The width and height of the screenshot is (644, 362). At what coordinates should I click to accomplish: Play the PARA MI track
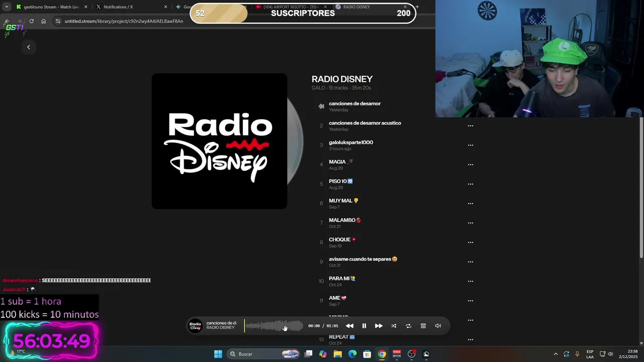pos(342,279)
